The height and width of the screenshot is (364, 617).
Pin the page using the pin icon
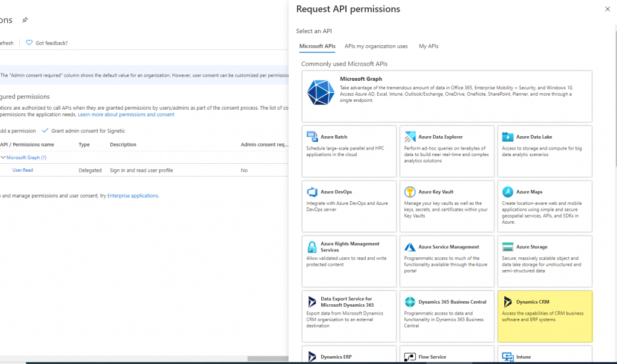click(25, 20)
